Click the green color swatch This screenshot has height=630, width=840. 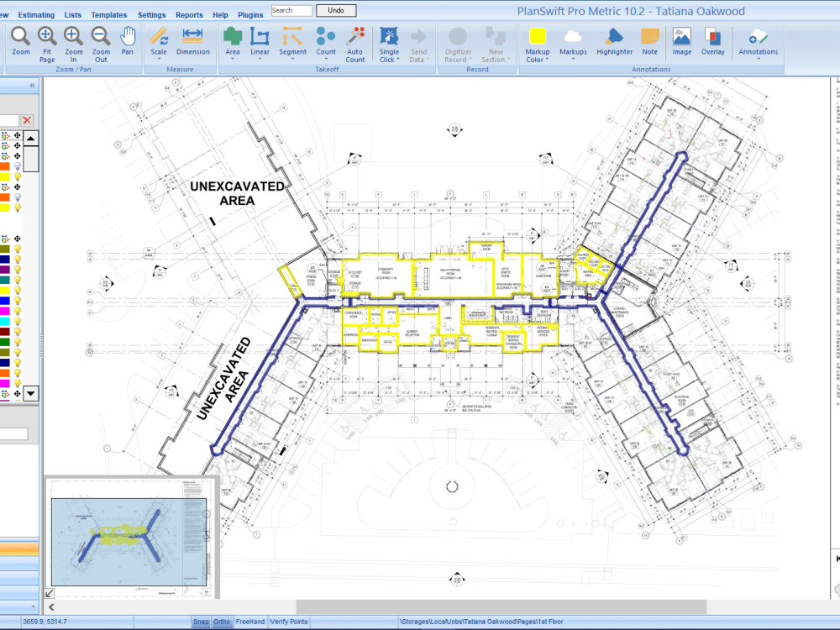[5, 342]
